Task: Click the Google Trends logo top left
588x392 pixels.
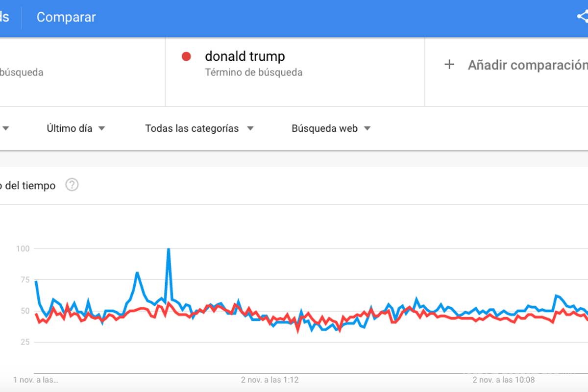Action: (x=4, y=17)
